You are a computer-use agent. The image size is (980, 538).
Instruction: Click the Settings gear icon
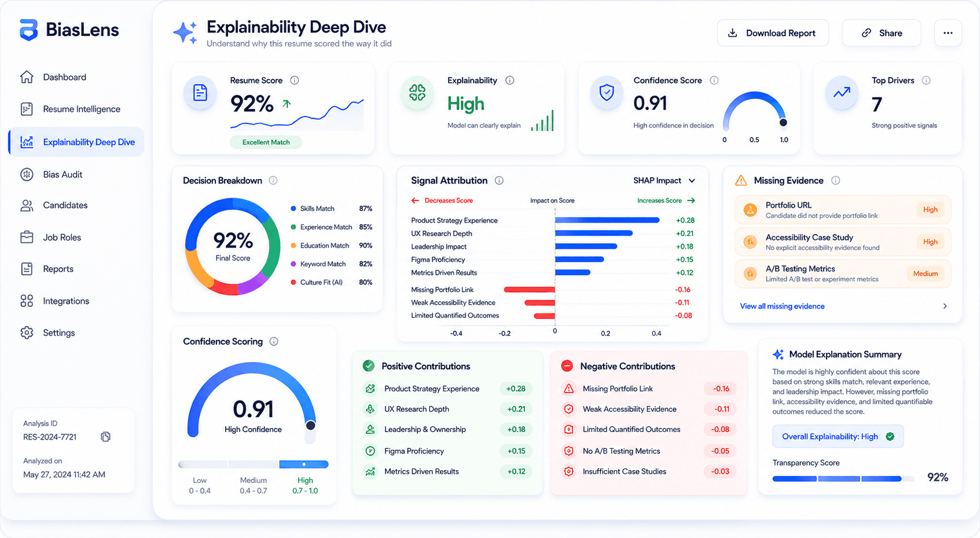pyautogui.click(x=27, y=333)
